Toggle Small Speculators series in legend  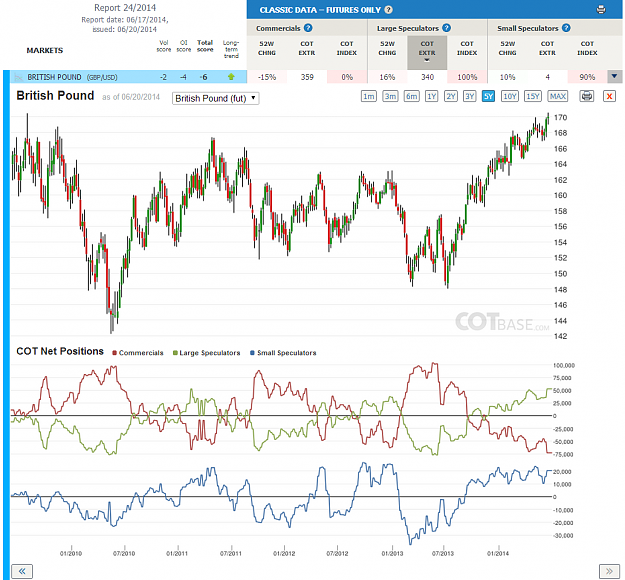pyautogui.click(x=283, y=353)
